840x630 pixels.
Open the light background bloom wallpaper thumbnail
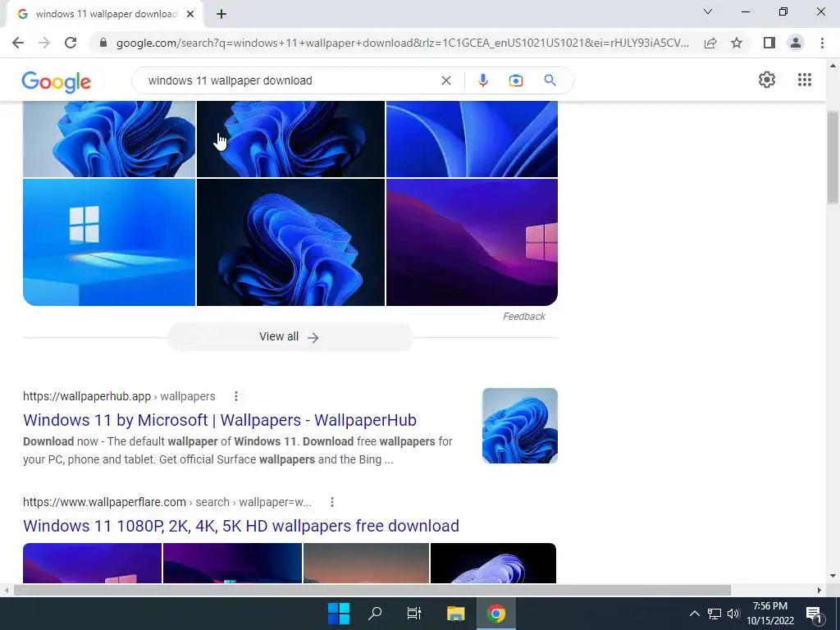[x=109, y=139]
